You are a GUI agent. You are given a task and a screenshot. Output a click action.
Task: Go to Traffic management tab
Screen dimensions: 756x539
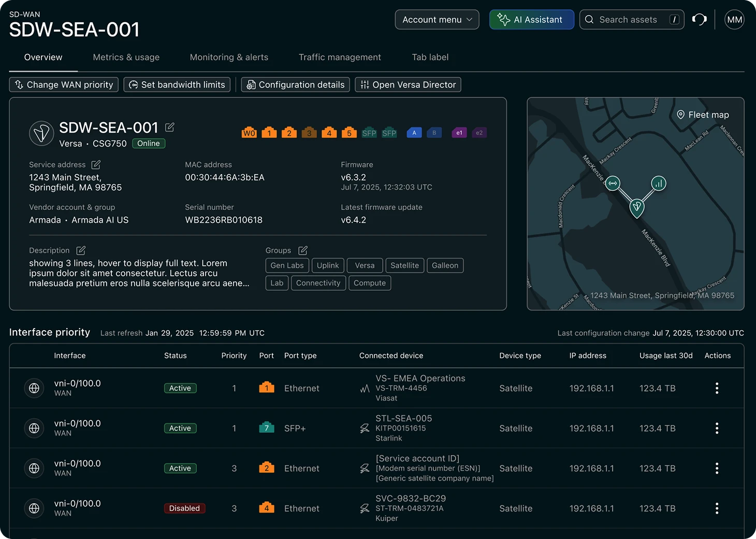(x=340, y=58)
